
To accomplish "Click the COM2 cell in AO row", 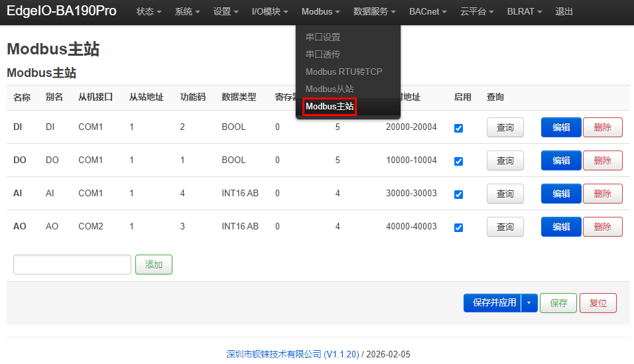I will 91,227.
